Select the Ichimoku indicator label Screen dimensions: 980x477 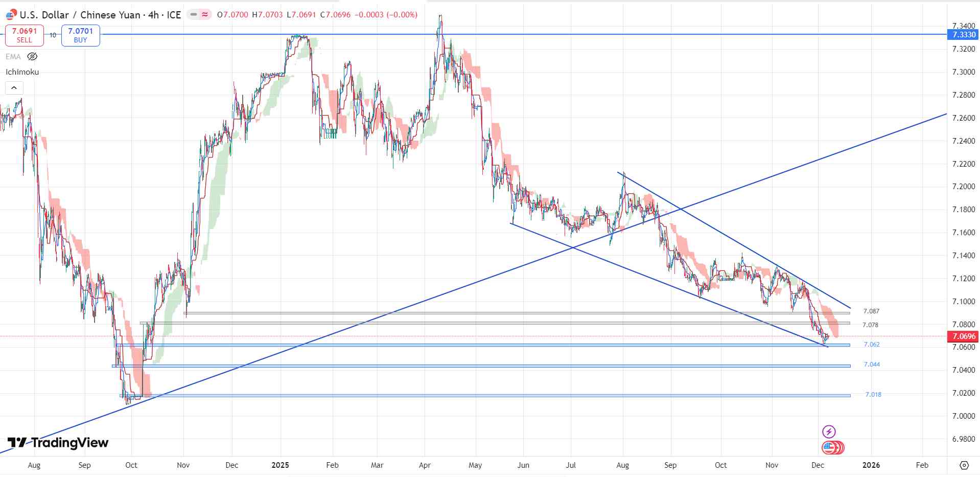click(22, 72)
